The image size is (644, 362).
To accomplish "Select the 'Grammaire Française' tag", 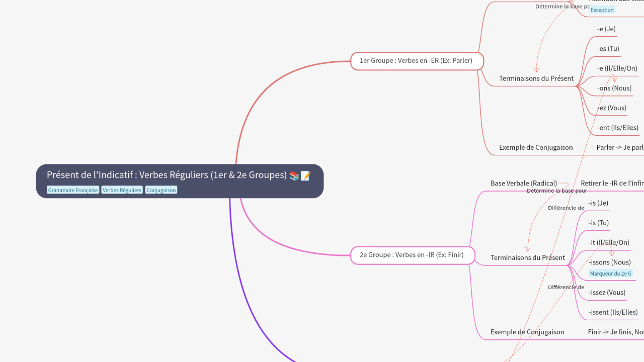I will [72, 190].
